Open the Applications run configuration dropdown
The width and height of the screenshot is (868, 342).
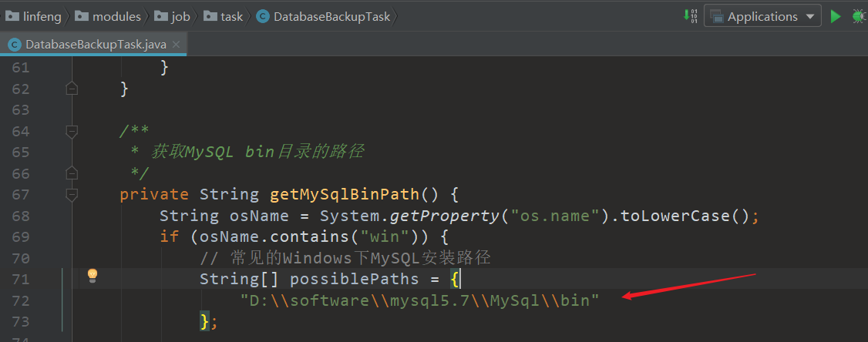pyautogui.click(x=762, y=16)
